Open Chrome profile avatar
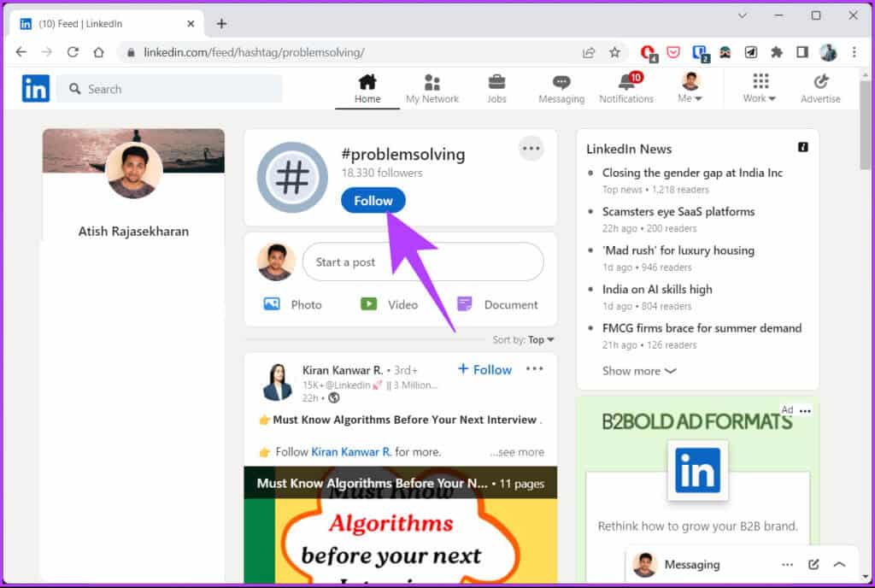The height and width of the screenshot is (588, 875). (x=828, y=52)
